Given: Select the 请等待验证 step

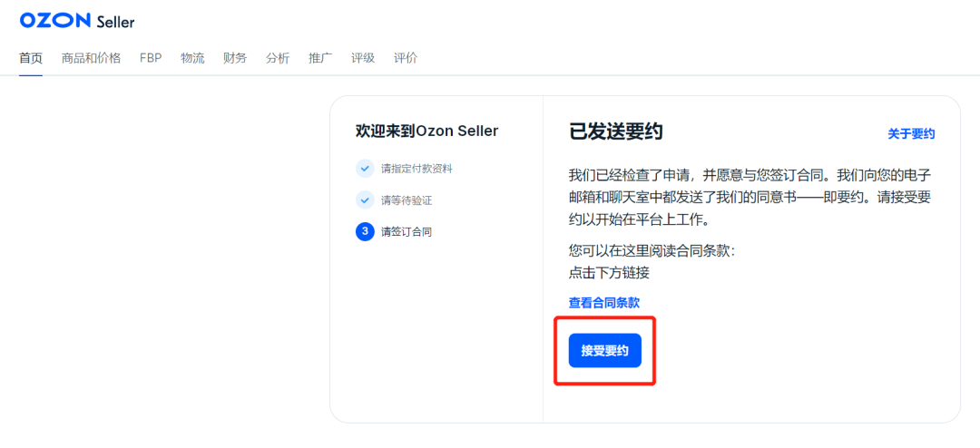Looking at the screenshot, I should coord(407,200).
